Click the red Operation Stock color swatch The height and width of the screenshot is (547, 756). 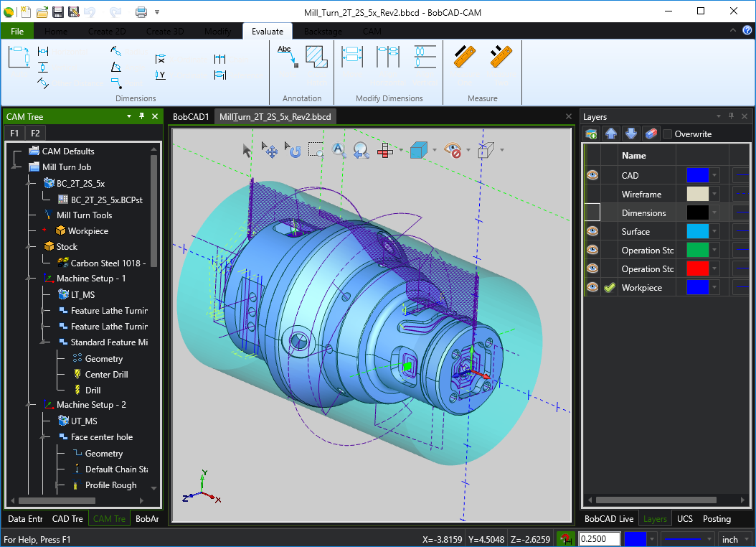coord(697,268)
